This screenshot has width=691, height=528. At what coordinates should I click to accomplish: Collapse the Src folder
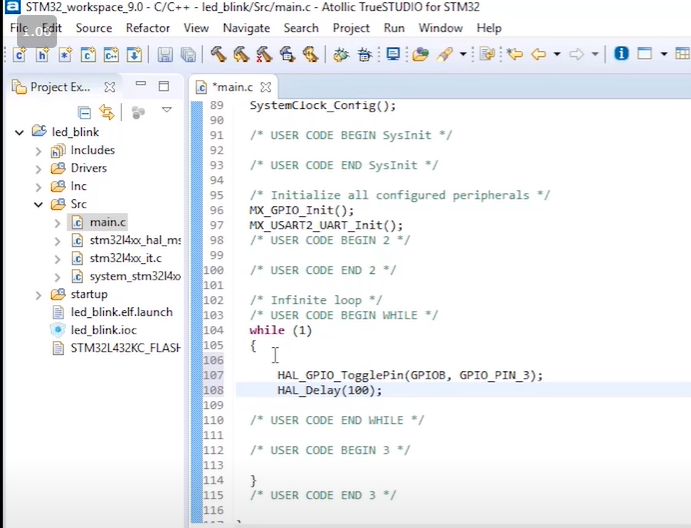coord(38,205)
